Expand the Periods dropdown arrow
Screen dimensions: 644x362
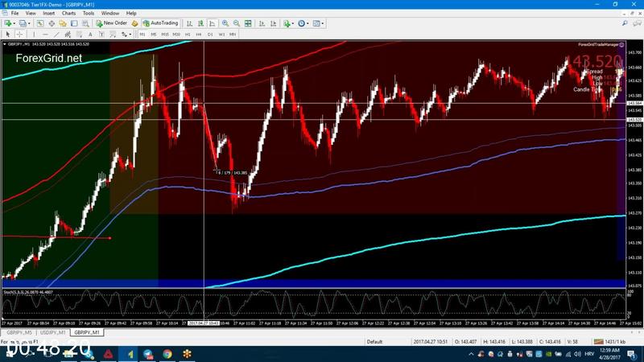(308, 23)
